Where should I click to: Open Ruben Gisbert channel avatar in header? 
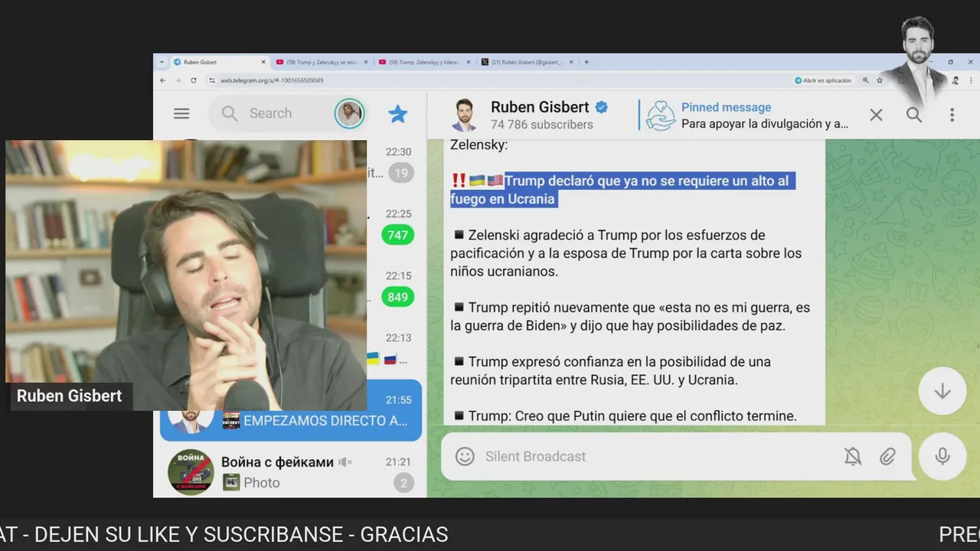point(465,115)
